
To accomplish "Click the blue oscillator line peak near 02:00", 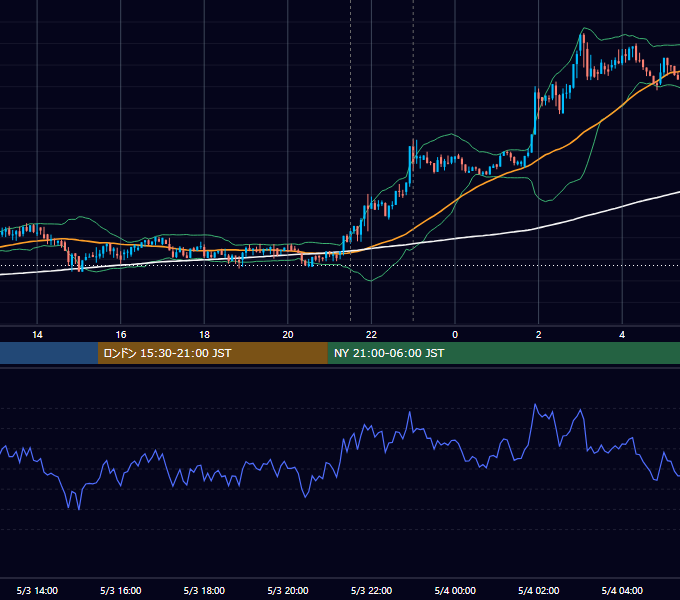I will coord(535,405).
